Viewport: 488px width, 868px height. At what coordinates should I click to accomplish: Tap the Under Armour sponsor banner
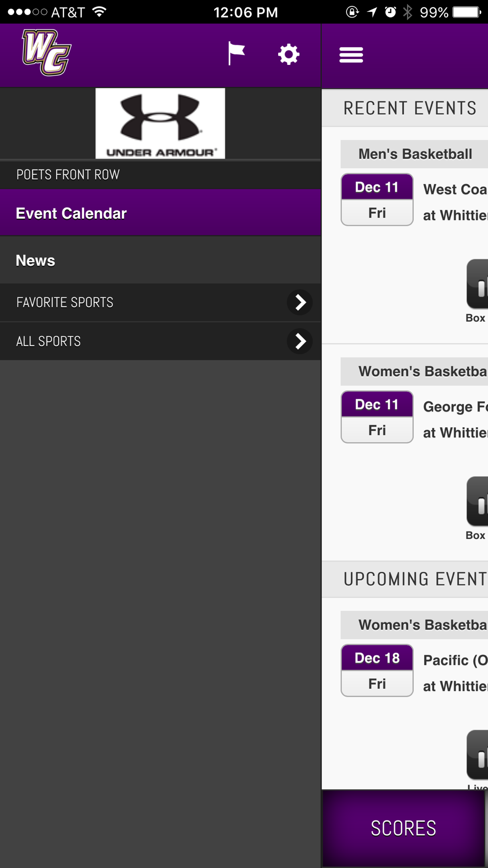click(160, 123)
